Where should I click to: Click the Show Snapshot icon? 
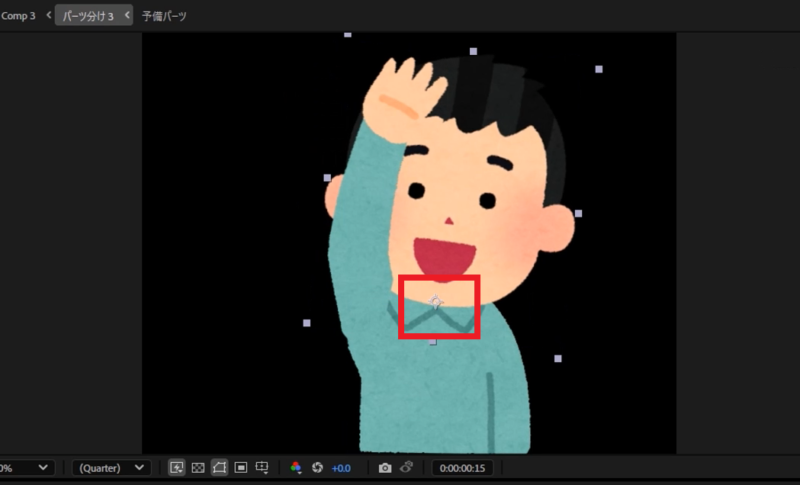click(407, 468)
